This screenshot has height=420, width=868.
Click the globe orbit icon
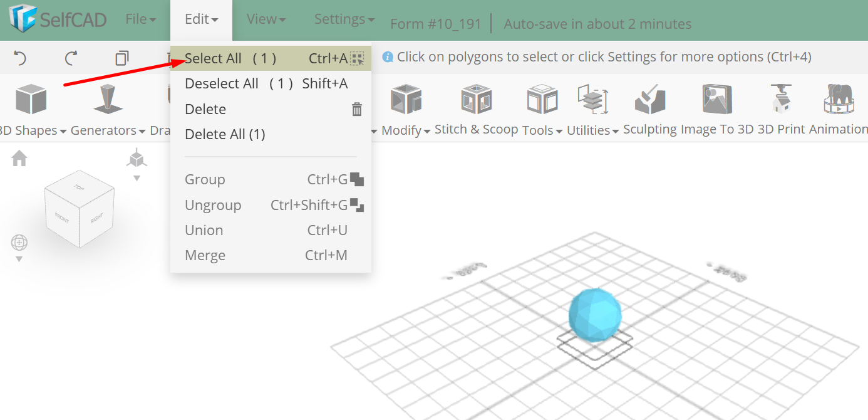click(19, 242)
